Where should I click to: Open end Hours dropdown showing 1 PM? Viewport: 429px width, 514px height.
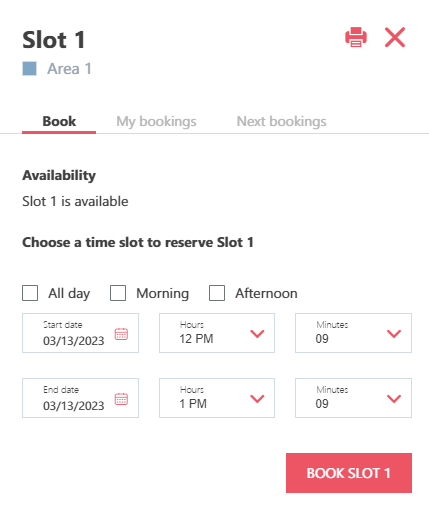pos(217,398)
